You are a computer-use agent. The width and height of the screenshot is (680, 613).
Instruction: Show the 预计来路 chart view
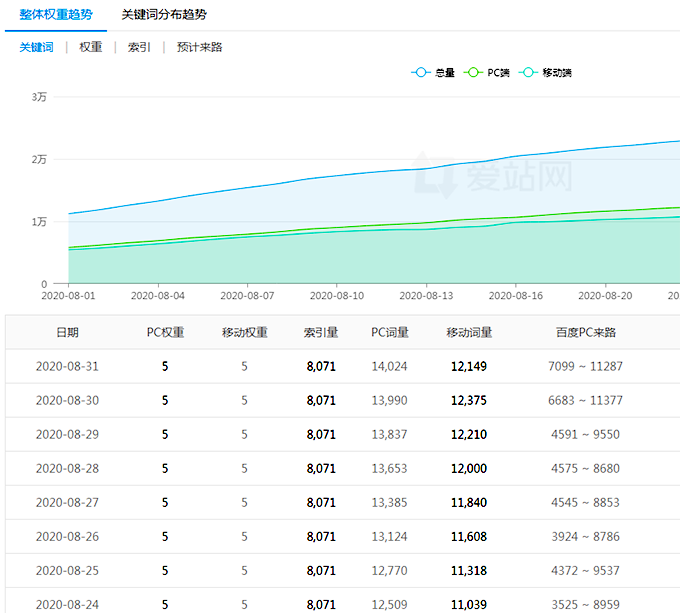pyautogui.click(x=199, y=47)
